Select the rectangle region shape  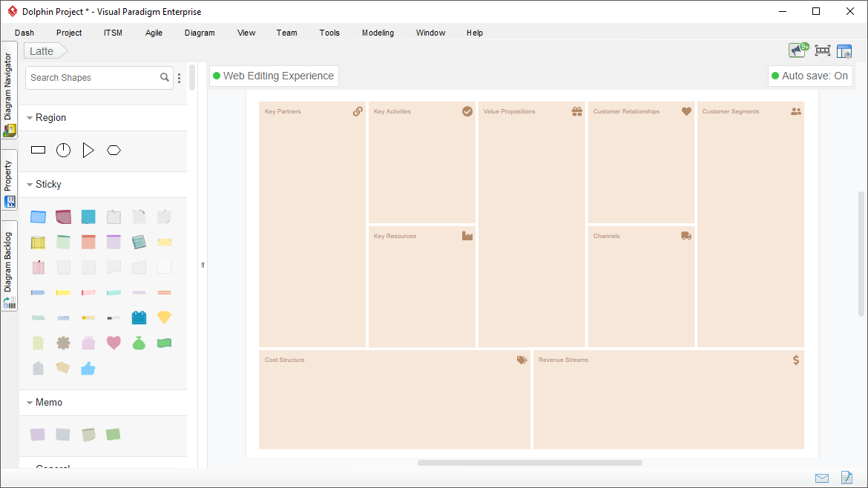[38, 150]
